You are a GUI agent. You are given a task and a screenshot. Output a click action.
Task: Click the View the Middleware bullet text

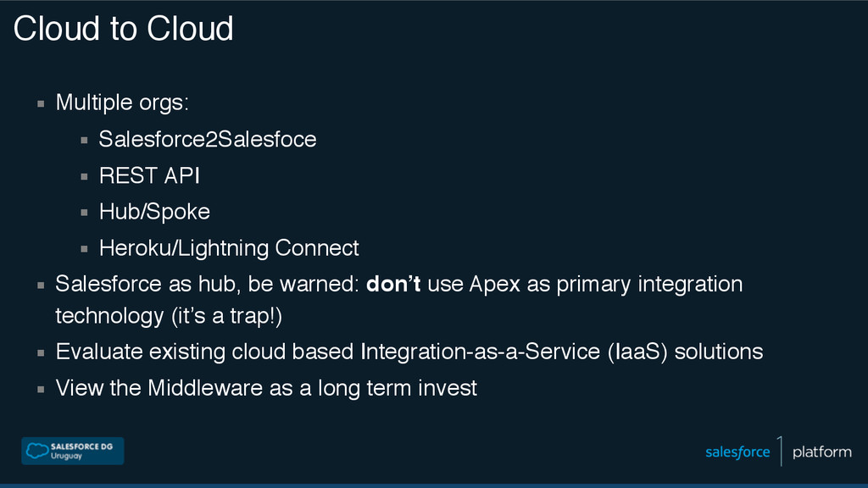point(266,388)
